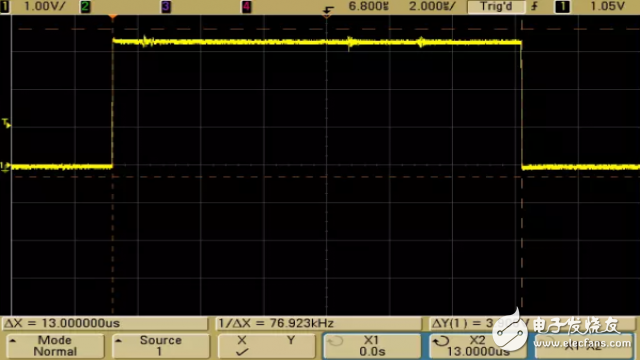This screenshot has height=360, width=640.
Task: Click the 2.000 time per division readout
Action: point(432,6)
